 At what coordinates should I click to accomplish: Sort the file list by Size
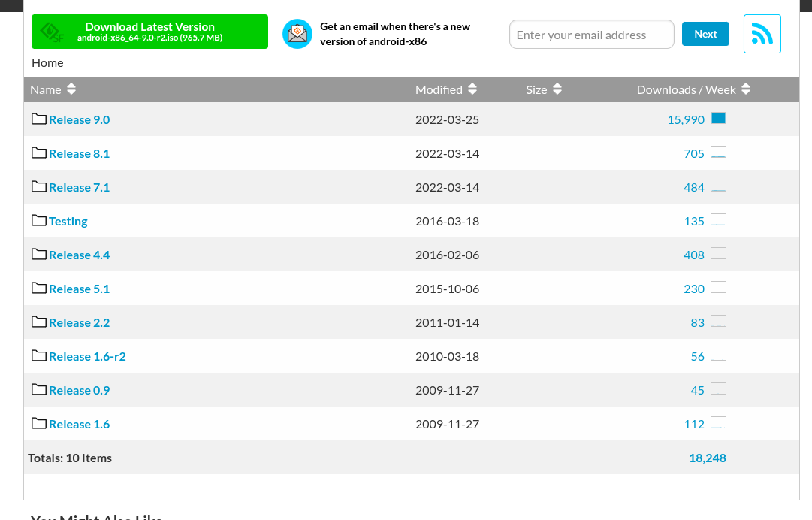(x=544, y=89)
